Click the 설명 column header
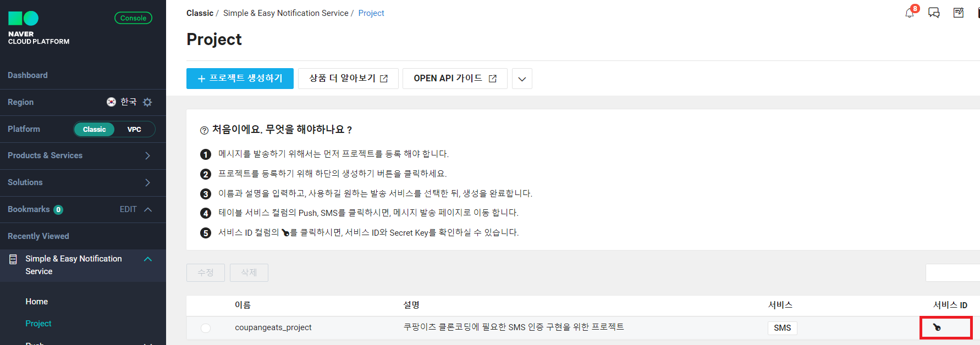Screen dimensions: 980x345 [x=411, y=305]
